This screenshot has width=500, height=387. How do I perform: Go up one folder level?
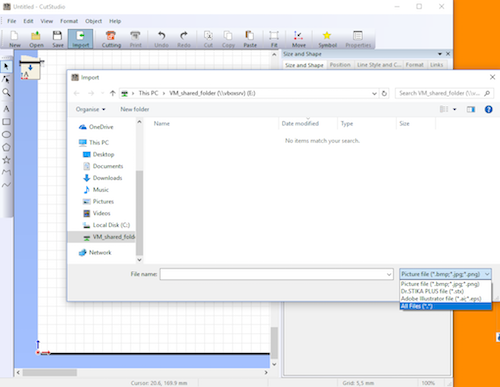pos(112,93)
